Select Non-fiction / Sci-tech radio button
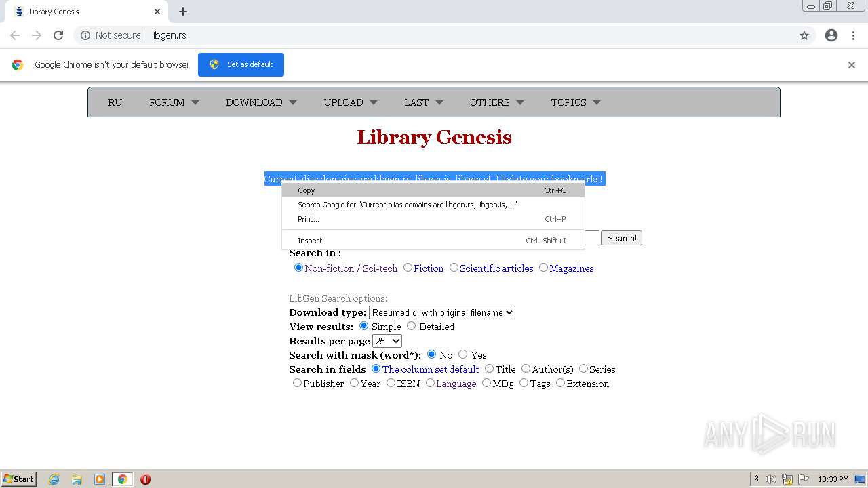Viewport: 868px width, 488px height. click(x=298, y=268)
